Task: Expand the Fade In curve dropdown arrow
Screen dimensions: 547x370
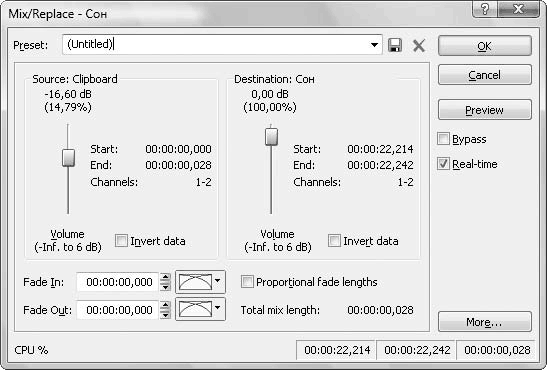Action: click(x=218, y=281)
